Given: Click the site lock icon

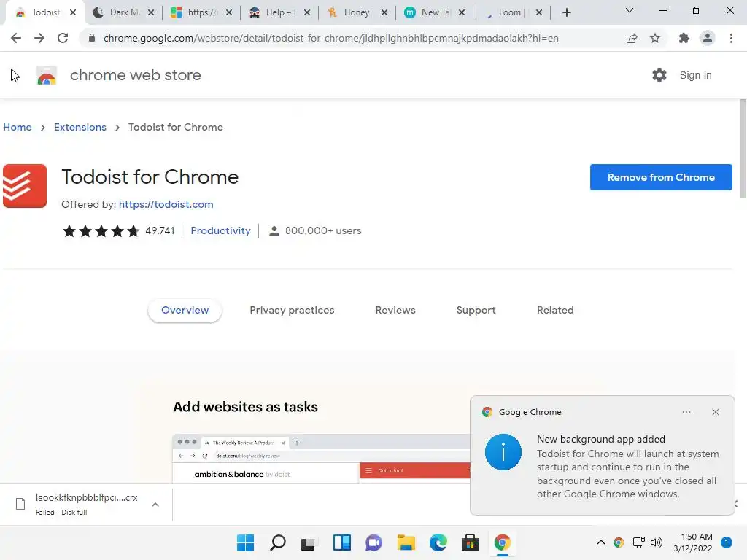Looking at the screenshot, I should point(92,38).
